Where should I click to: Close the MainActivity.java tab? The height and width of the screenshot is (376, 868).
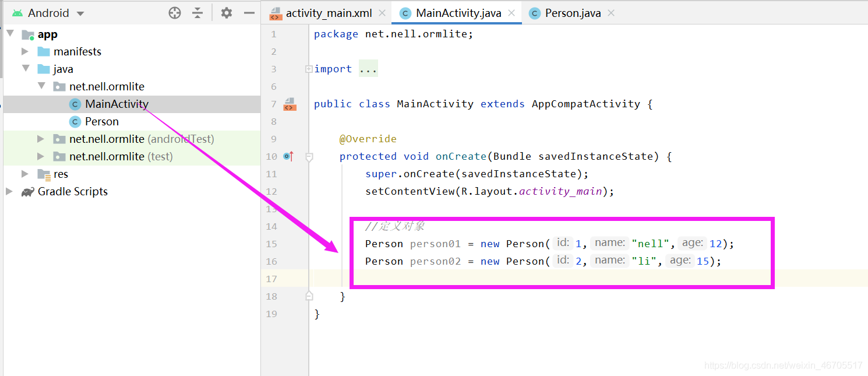click(511, 13)
